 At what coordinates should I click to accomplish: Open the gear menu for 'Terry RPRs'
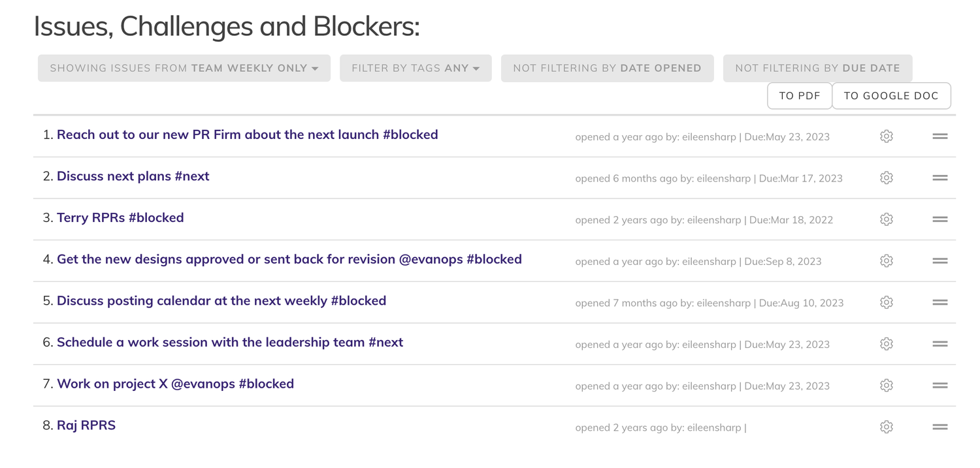point(886,219)
